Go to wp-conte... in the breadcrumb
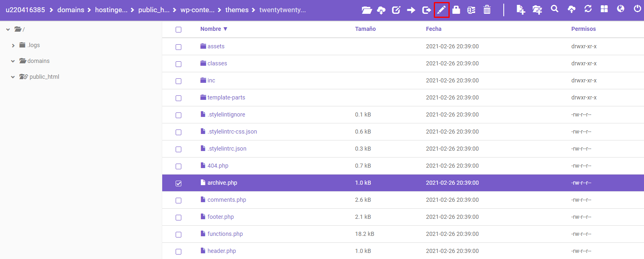Viewport: 644px width, 259px height. (197, 10)
